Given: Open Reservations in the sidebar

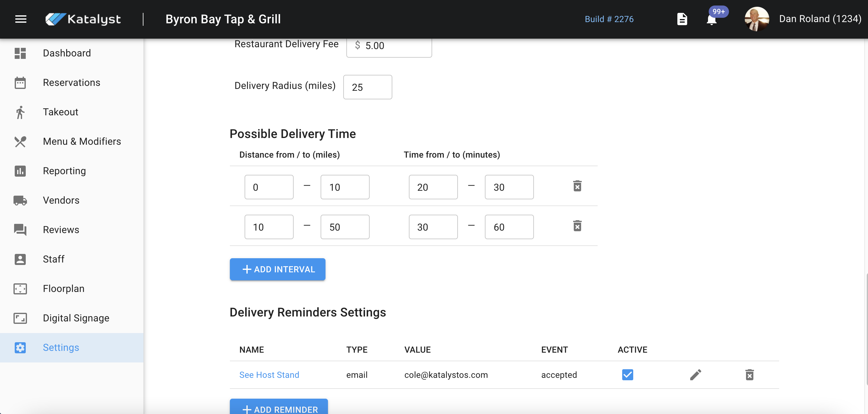Looking at the screenshot, I should (71, 82).
